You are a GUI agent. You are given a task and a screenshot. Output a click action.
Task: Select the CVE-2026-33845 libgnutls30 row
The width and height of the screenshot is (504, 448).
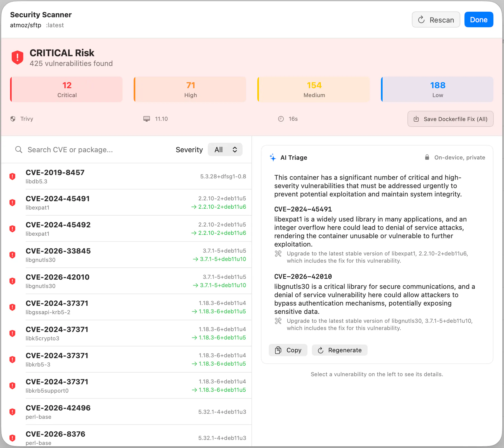coord(127,255)
